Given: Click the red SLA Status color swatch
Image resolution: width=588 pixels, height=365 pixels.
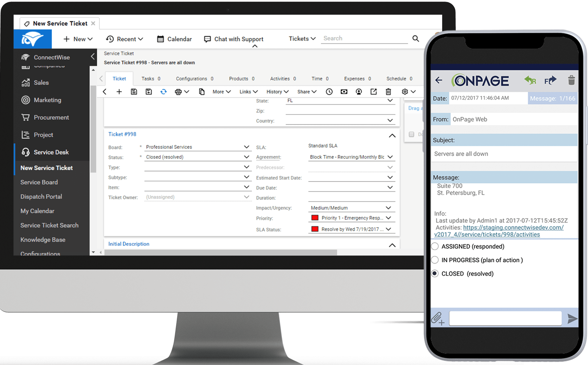Looking at the screenshot, I should [315, 229].
